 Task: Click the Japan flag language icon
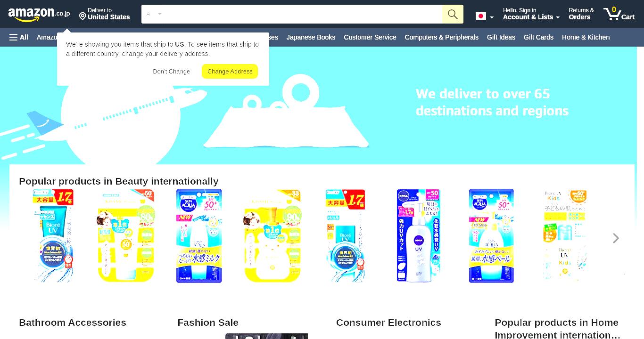(x=481, y=16)
